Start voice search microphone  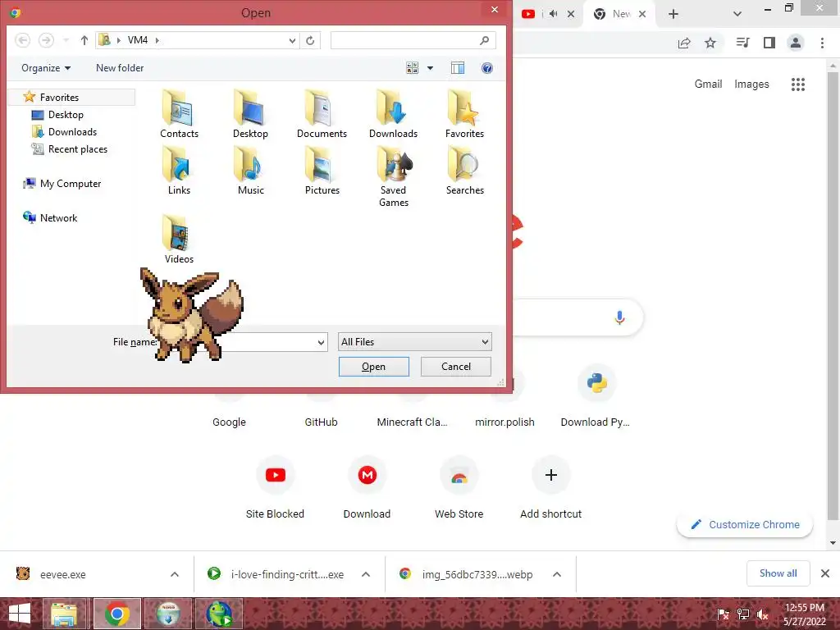pos(619,317)
